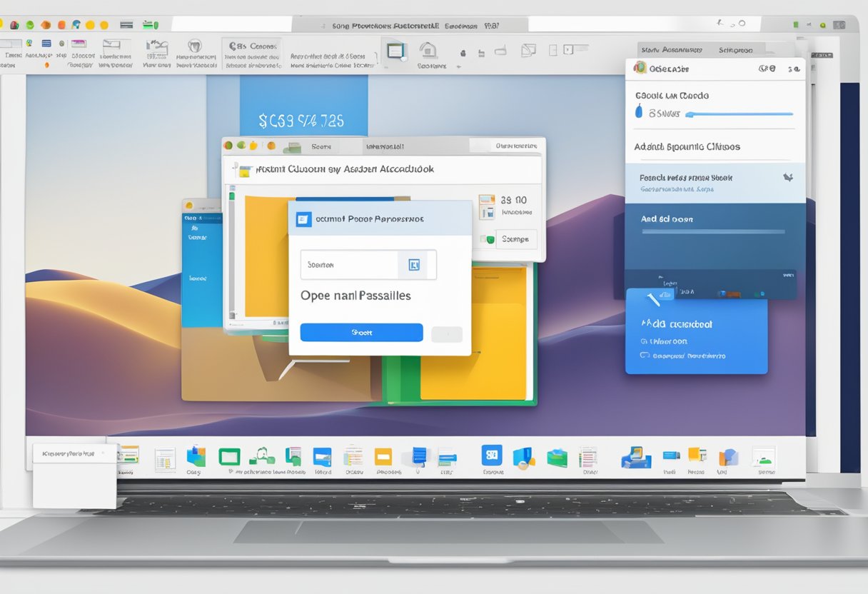Toggle the checkbox in the blue popup's last row
The image size is (868, 594).
click(x=645, y=355)
